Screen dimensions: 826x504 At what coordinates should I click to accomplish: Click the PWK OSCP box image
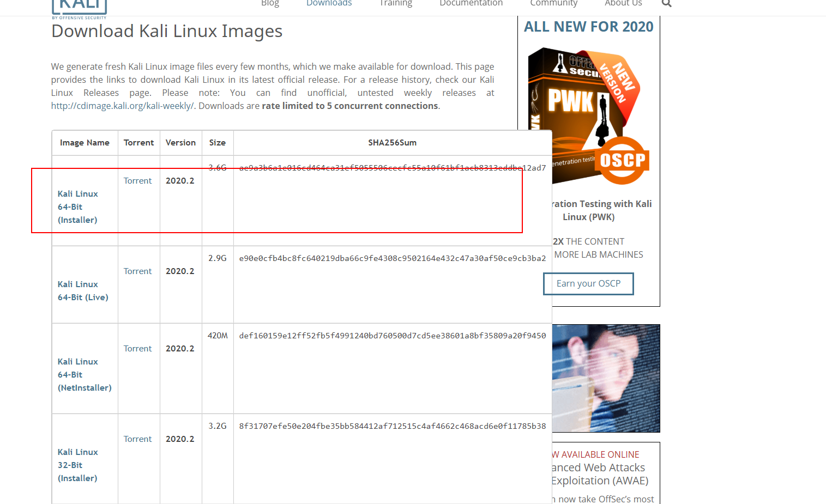click(x=589, y=116)
